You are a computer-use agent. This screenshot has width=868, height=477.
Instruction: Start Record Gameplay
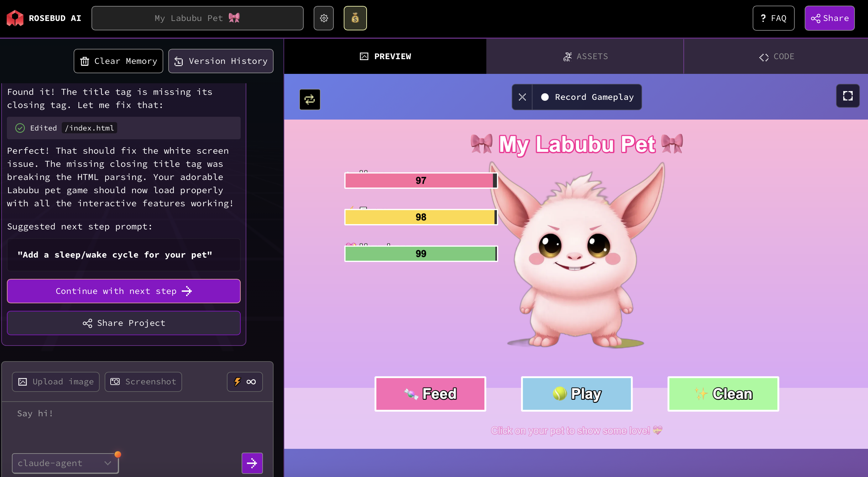coord(587,97)
